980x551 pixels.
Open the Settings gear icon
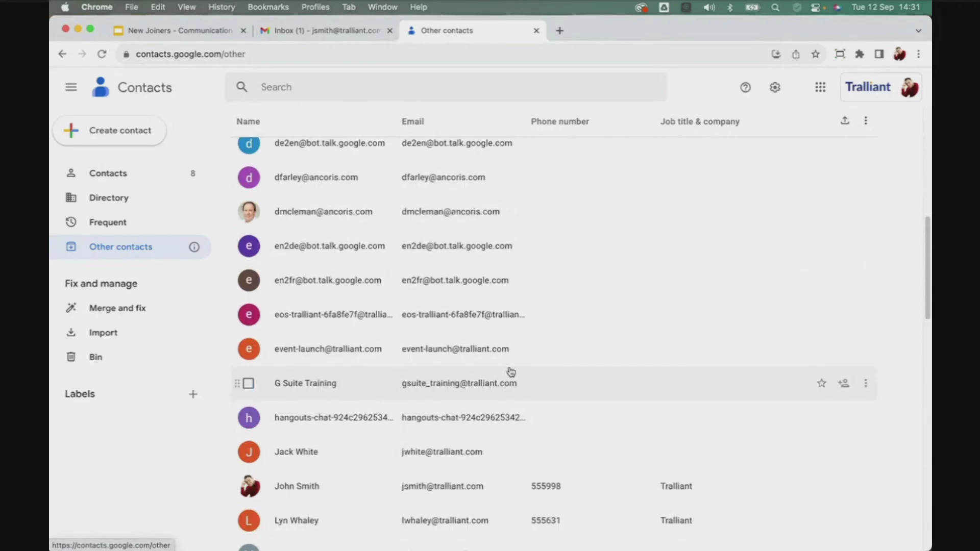775,87
